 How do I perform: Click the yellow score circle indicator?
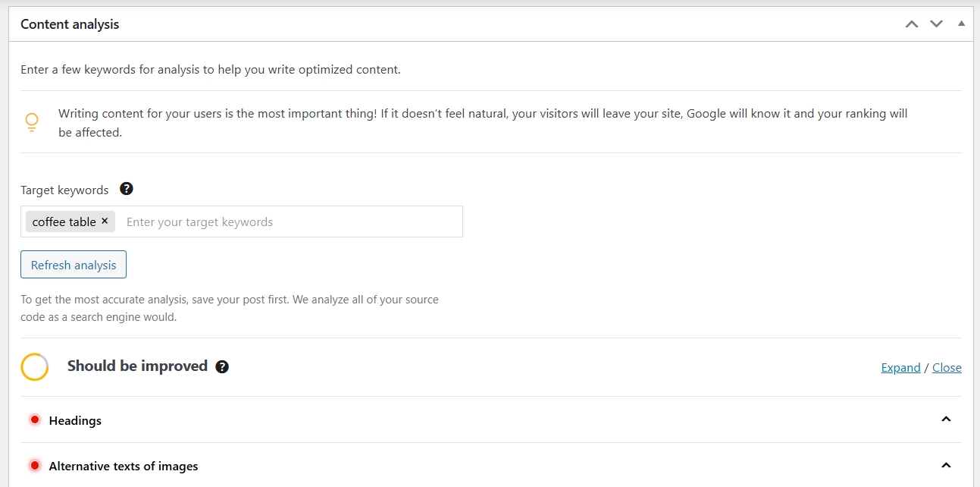[x=35, y=367]
